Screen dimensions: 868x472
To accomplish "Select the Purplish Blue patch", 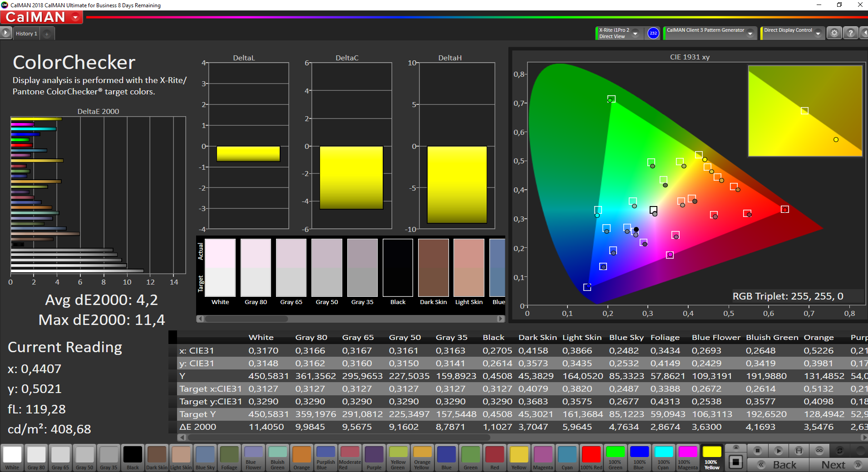I will tap(325, 457).
